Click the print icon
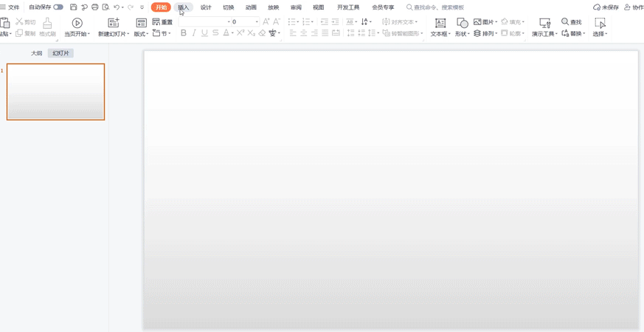 point(94,7)
